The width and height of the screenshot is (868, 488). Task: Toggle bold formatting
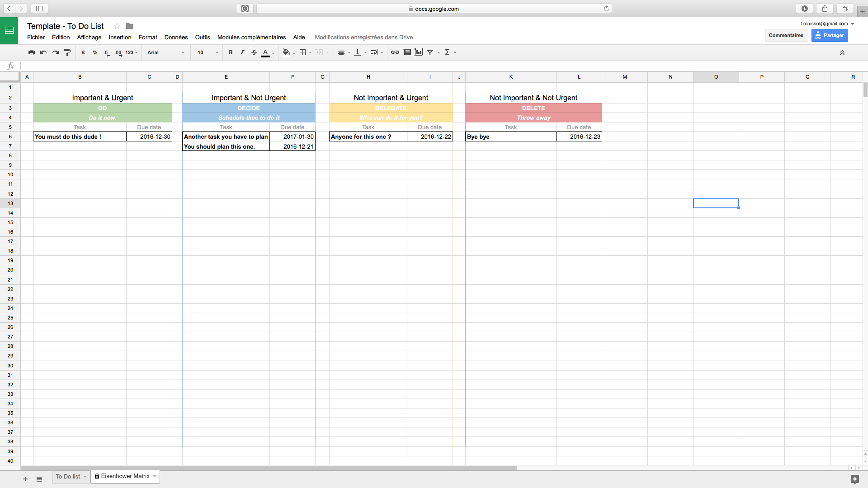(x=231, y=52)
